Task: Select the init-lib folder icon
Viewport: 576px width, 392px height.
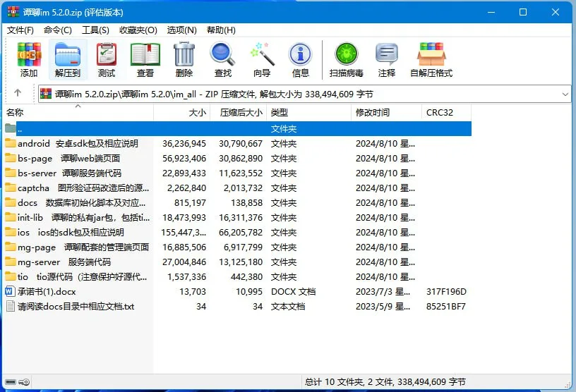Action: [11, 217]
